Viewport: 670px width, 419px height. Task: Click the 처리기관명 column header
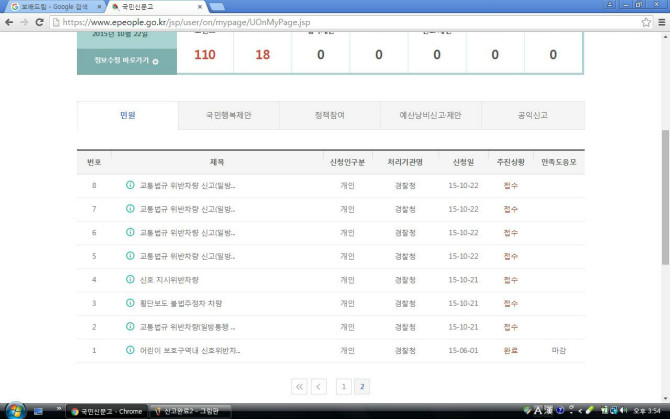(x=405, y=162)
